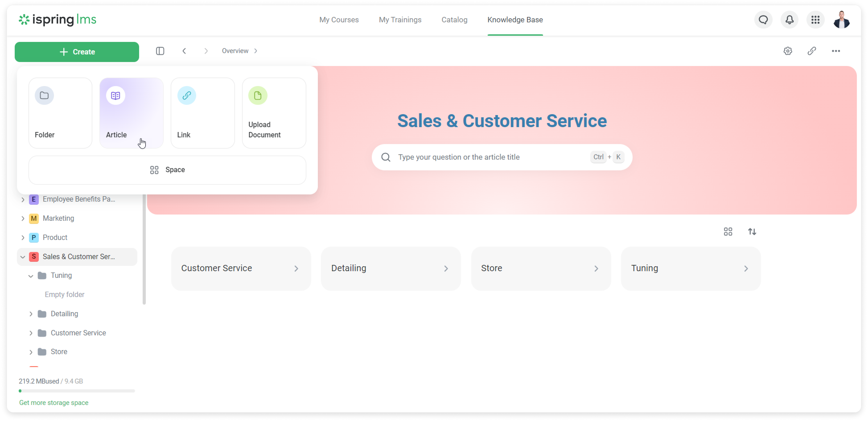This screenshot has height=421, width=868.
Task: Switch to the Catalog tab
Action: [454, 20]
